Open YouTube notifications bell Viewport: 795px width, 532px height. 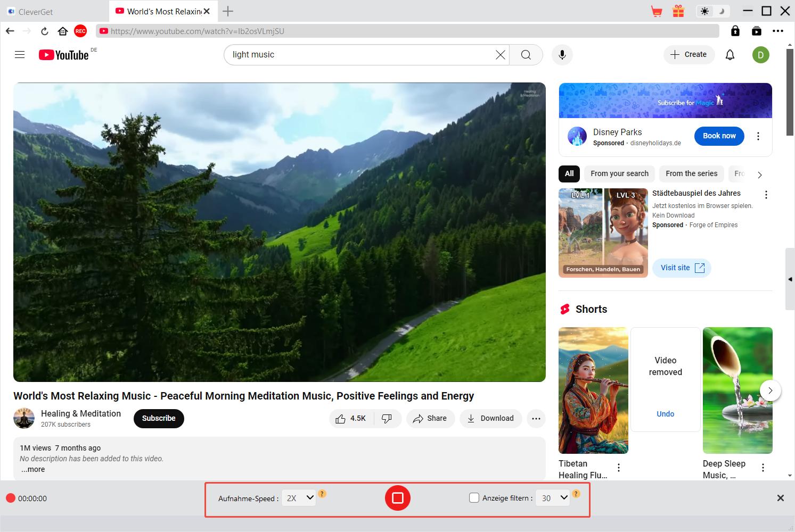click(x=730, y=55)
